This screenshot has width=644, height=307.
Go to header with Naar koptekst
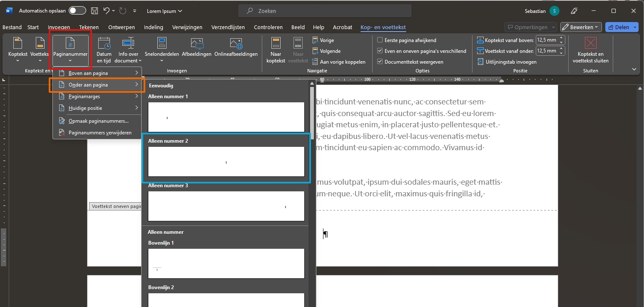(276, 50)
